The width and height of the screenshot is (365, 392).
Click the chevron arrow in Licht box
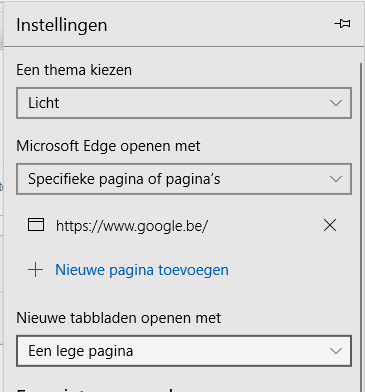336,103
